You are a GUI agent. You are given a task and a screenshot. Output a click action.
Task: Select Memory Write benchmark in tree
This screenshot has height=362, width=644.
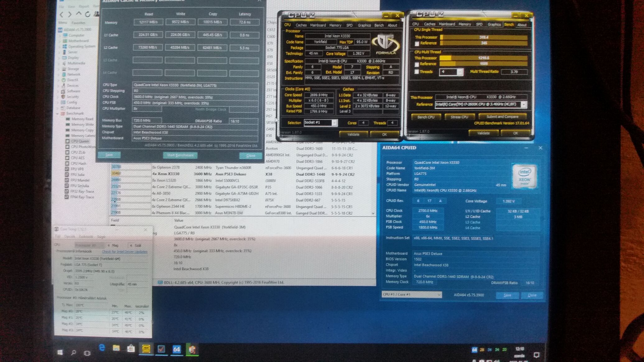82,125
